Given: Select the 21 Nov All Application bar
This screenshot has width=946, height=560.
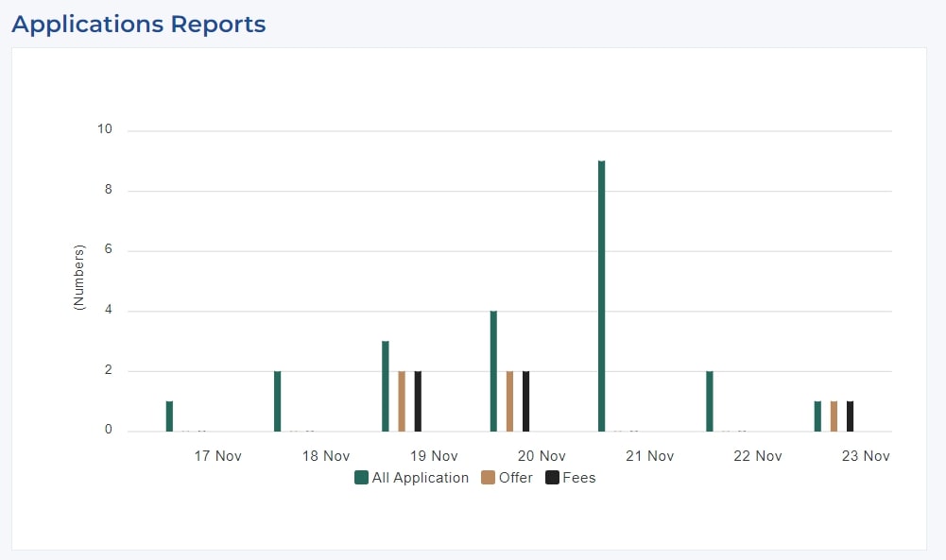Looking at the screenshot, I should 601,296.
